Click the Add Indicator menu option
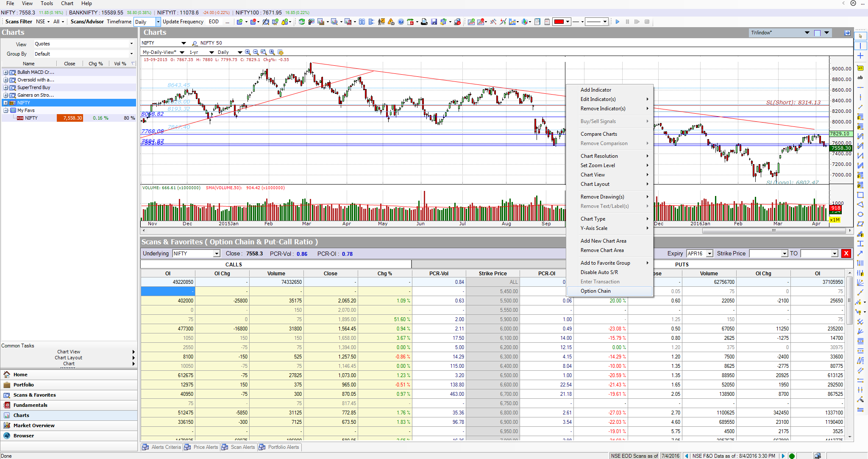868x459 pixels. pos(595,90)
